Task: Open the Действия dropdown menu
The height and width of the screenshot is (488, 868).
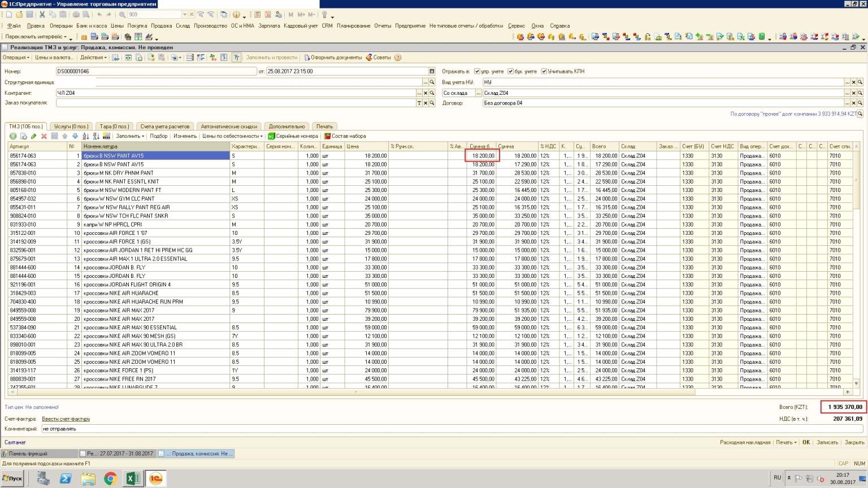Action: (x=93, y=58)
